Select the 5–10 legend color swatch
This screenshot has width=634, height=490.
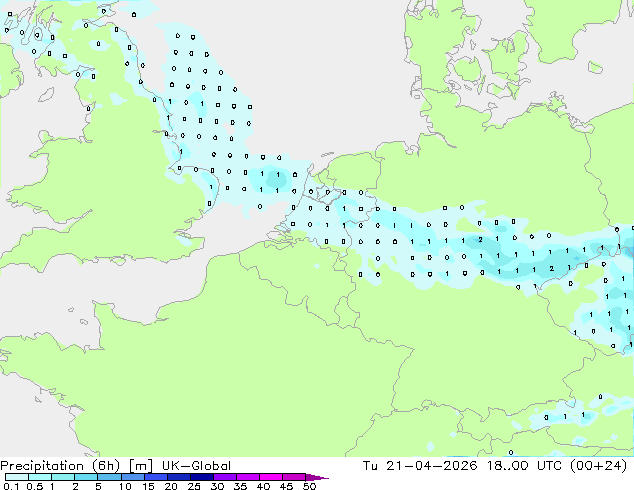click(x=109, y=477)
